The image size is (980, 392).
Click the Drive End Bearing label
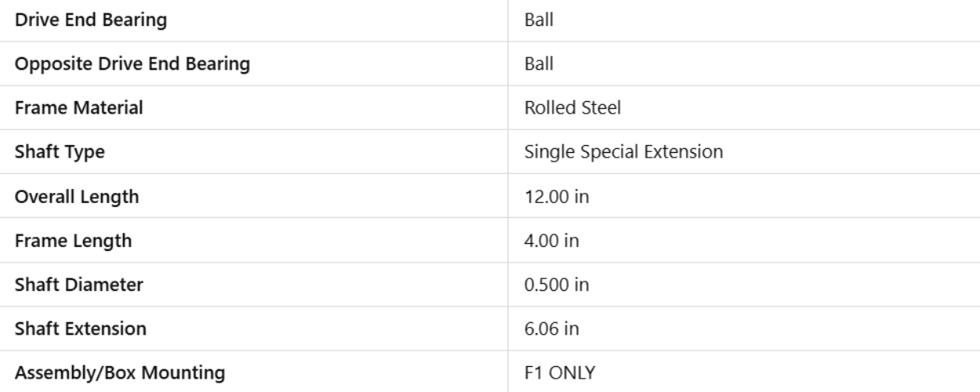coord(91,20)
